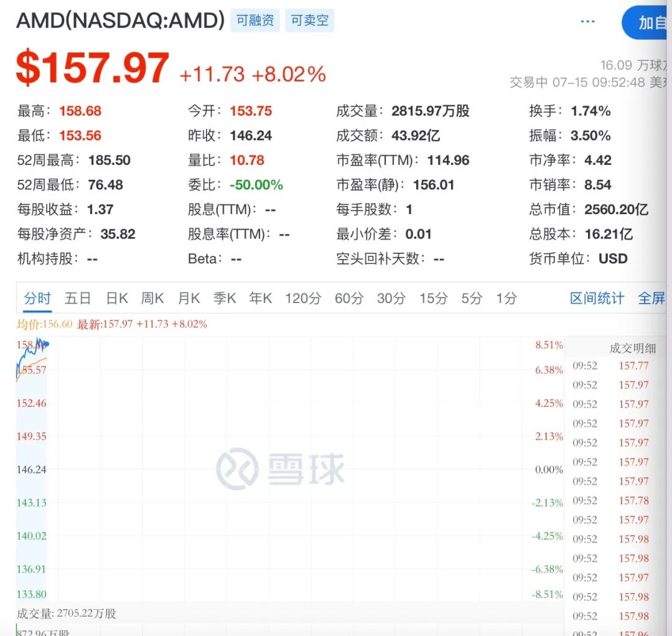Open 区间统计 interval statistics
672x636 pixels.
(596, 298)
